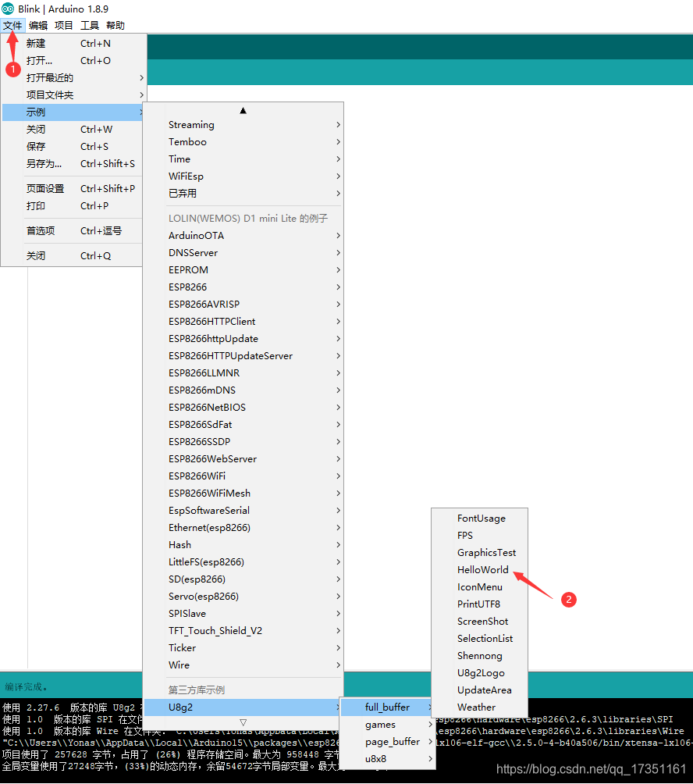The height and width of the screenshot is (784, 693).
Task: Select 打印 in the file menu
Action: click(74, 206)
